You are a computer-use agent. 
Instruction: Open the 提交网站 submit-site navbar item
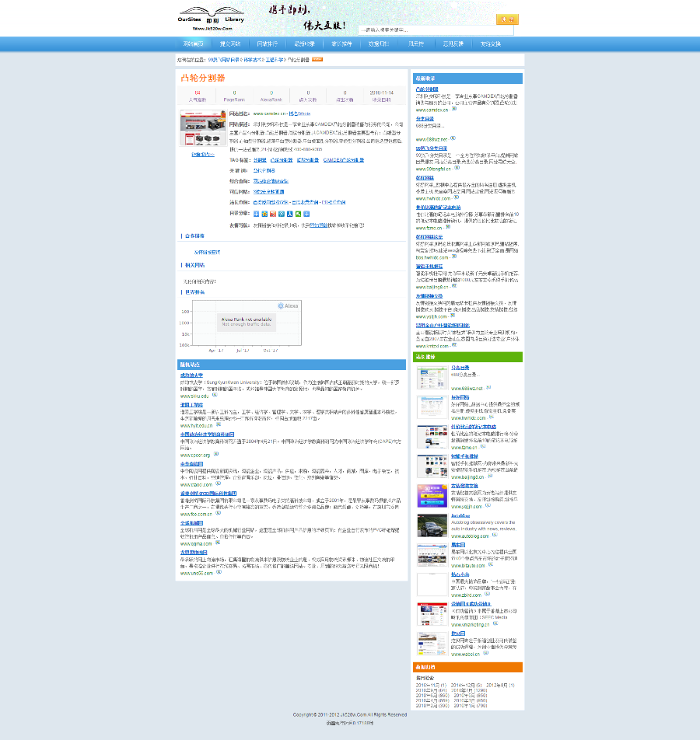[x=230, y=44]
